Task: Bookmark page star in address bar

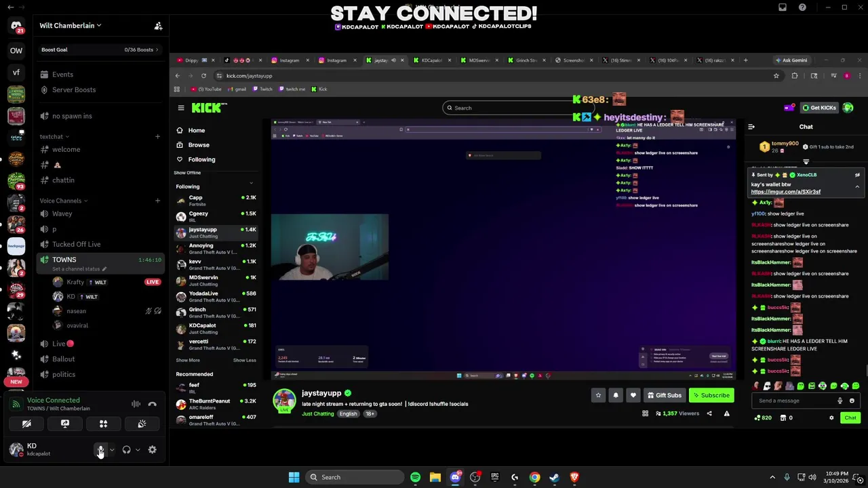Action: 776,76
